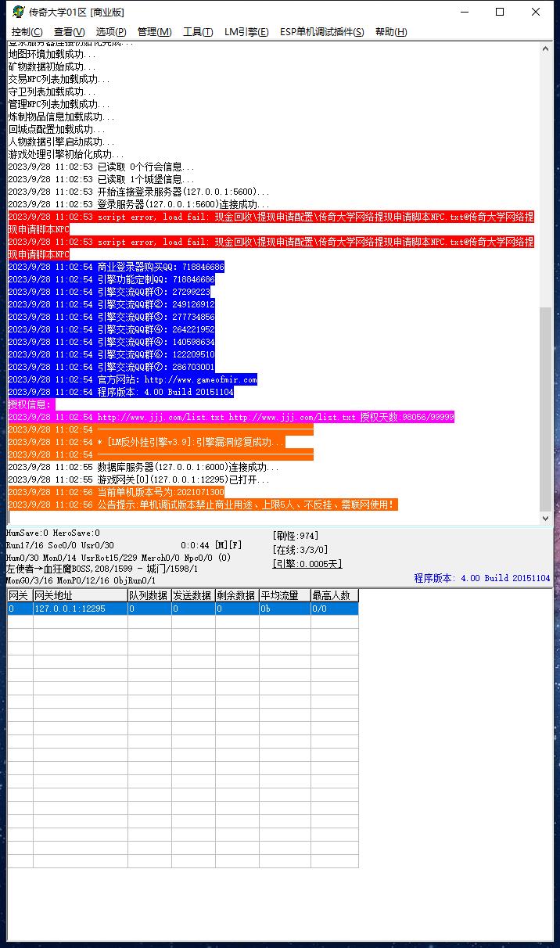Open the 管理(M) menu
This screenshot has height=948, width=560.
(154, 32)
